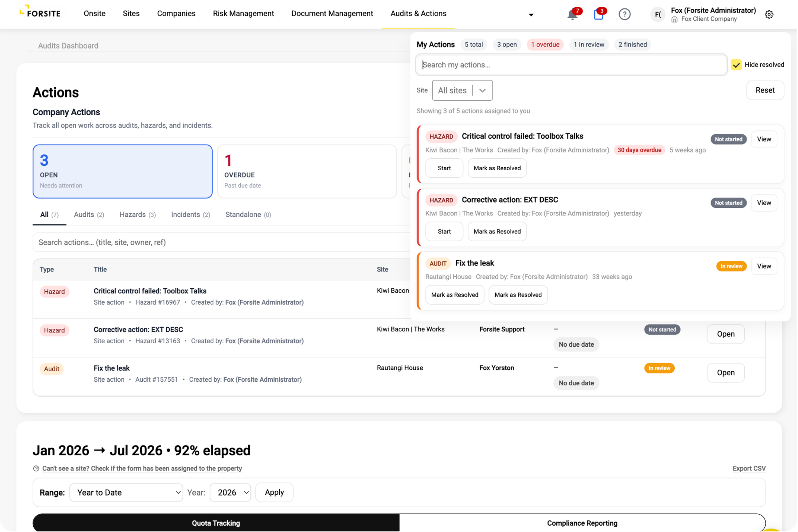View the Fix the leak action
This screenshot has height=532, width=798.
click(x=764, y=266)
